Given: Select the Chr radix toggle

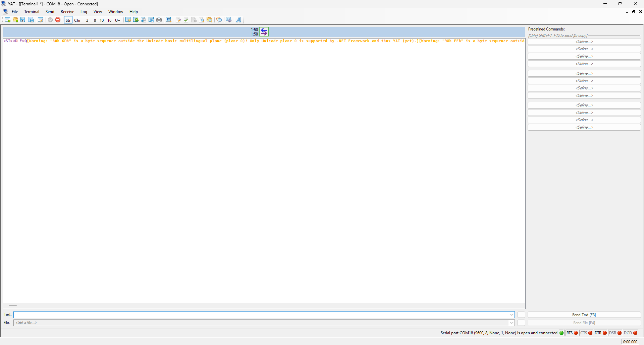Looking at the screenshot, I should 77,20.
